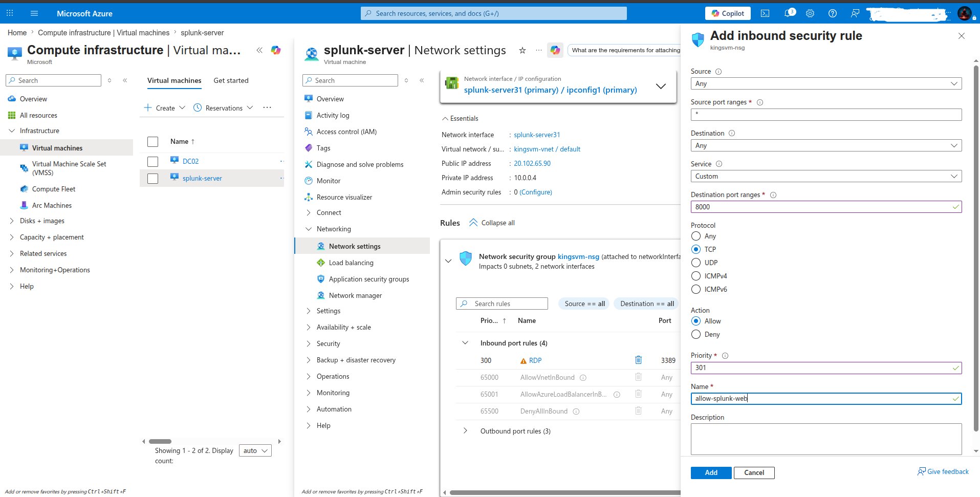Open Application security groups menu item
Viewport: 980px width, 497px height.
coord(369,279)
